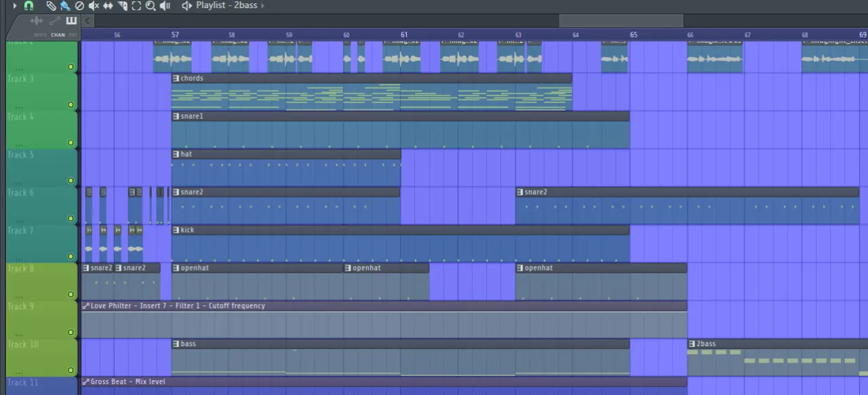Mute Track 6 with its green dot

click(x=71, y=219)
